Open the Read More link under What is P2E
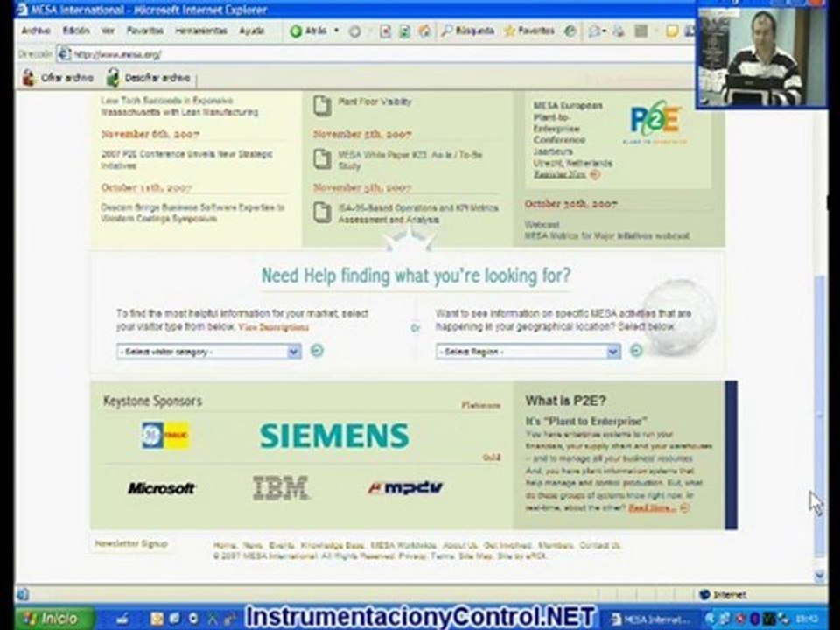The width and height of the screenshot is (840, 630). [x=653, y=507]
